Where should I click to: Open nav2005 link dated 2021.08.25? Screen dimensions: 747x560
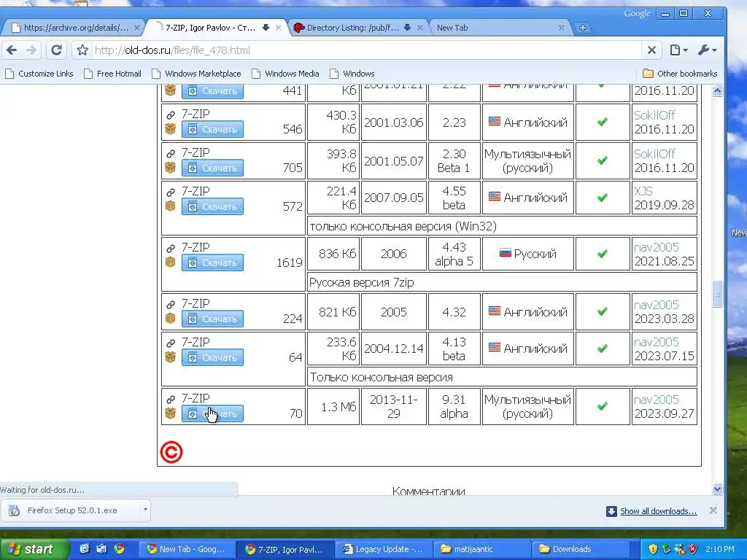point(656,247)
